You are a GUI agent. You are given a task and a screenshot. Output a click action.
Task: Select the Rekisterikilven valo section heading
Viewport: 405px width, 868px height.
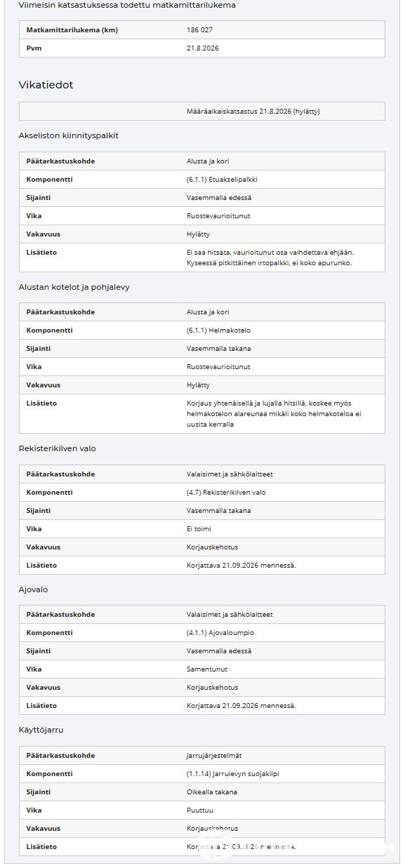(x=58, y=448)
